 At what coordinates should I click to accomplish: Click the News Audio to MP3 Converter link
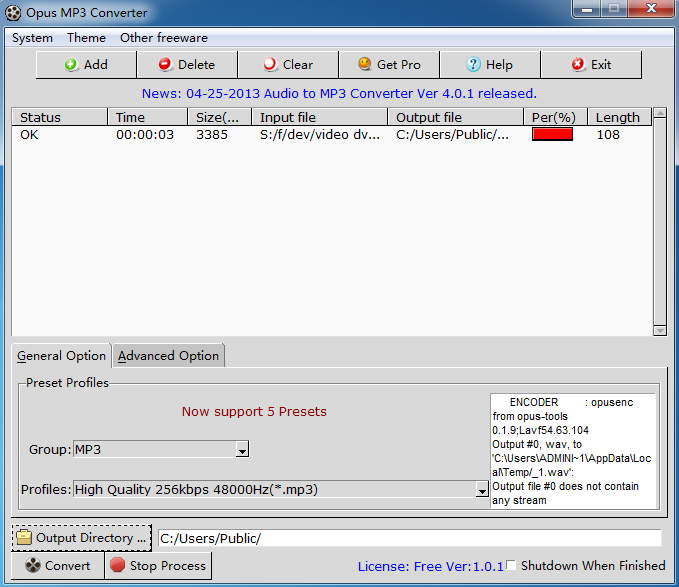pyautogui.click(x=339, y=94)
